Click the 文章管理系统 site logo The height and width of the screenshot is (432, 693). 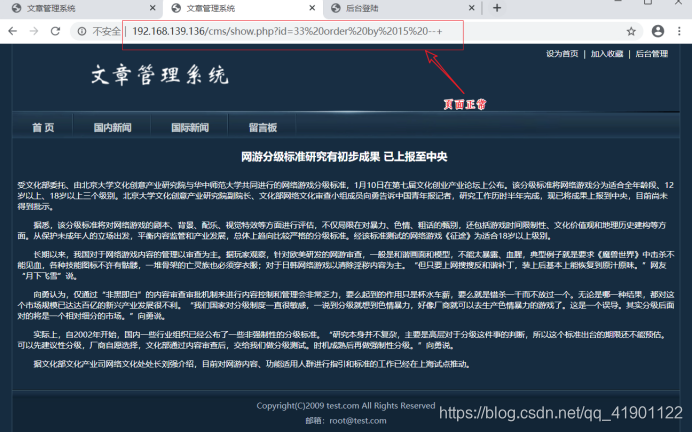(x=160, y=74)
